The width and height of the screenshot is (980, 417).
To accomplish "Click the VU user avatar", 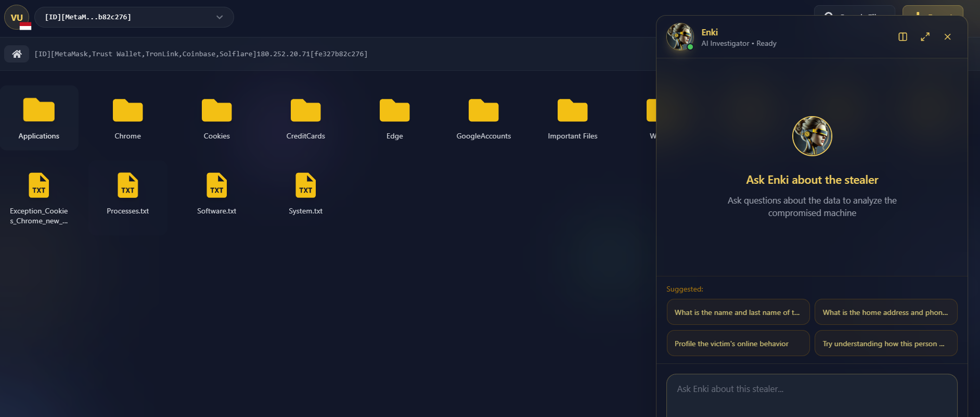I will 17,17.
